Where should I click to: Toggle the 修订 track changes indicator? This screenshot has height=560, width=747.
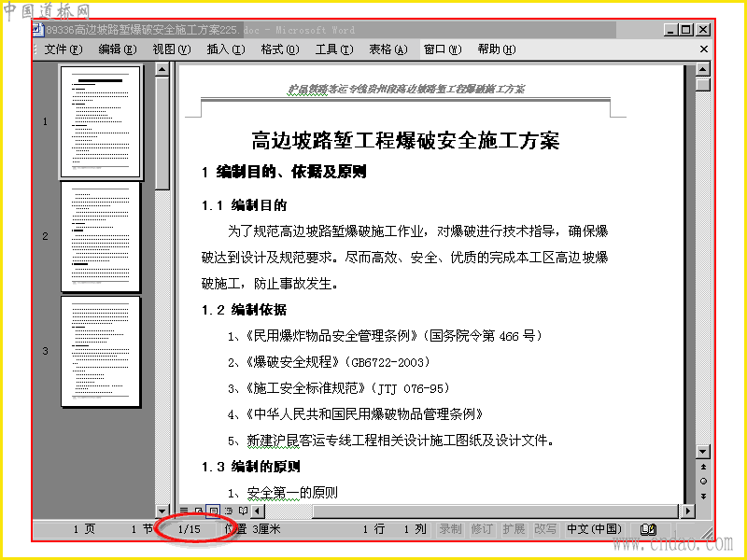click(x=482, y=529)
